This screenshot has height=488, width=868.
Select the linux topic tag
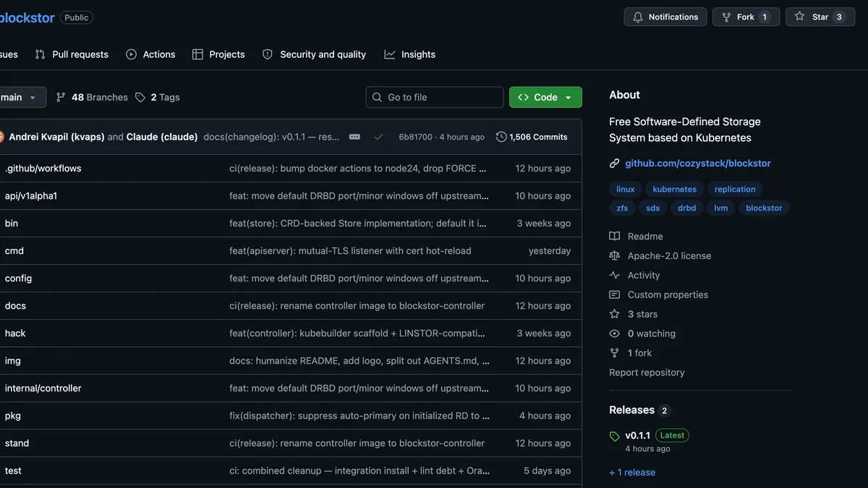tap(626, 189)
